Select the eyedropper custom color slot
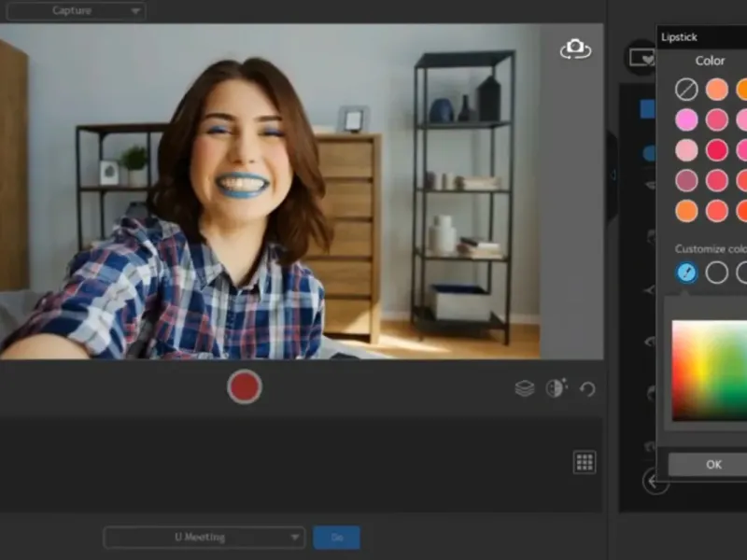This screenshot has width=747, height=560. pyautogui.click(x=686, y=273)
